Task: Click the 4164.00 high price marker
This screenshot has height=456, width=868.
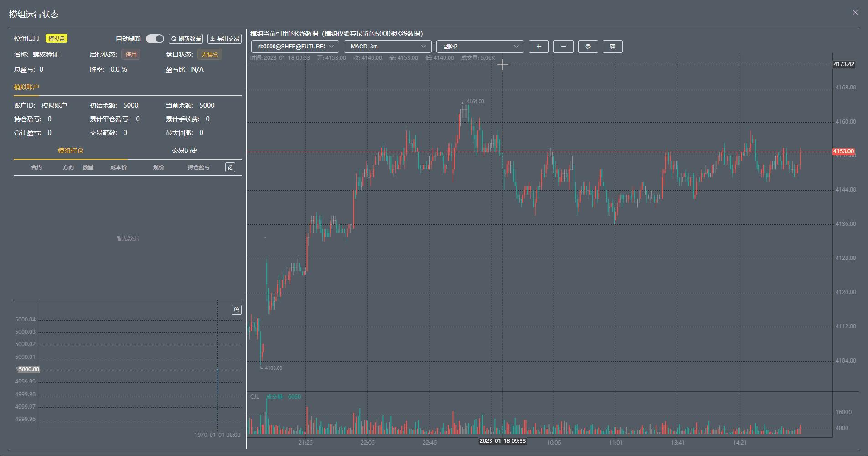Action: [x=475, y=101]
